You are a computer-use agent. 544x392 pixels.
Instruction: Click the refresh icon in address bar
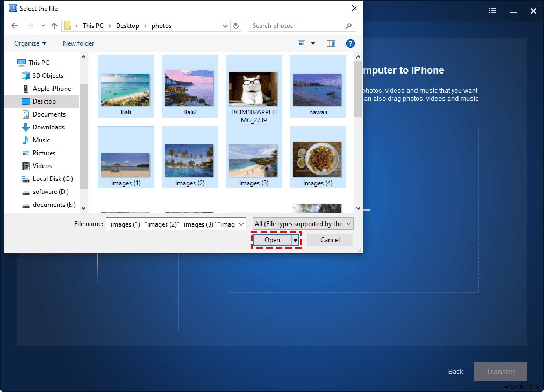236,25
